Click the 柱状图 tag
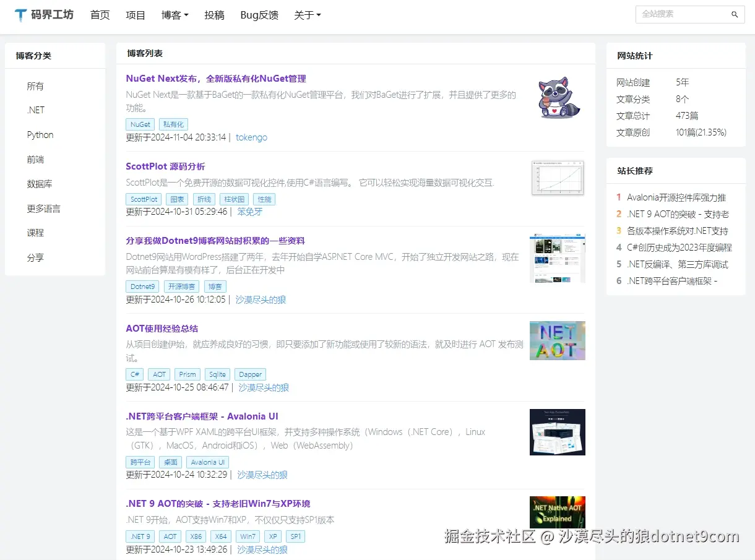Image resolution: width=755 pixels, height=560 pixels. [235, 199]
